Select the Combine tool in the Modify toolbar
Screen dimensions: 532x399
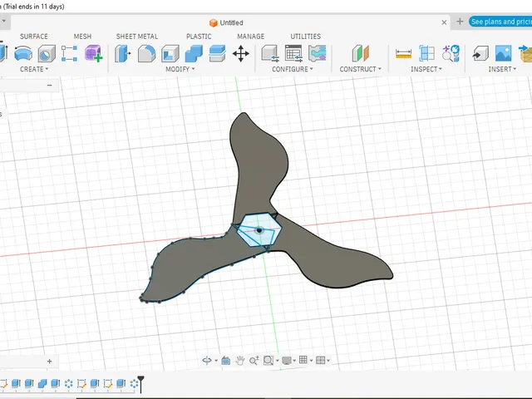(x=194, y=53)
